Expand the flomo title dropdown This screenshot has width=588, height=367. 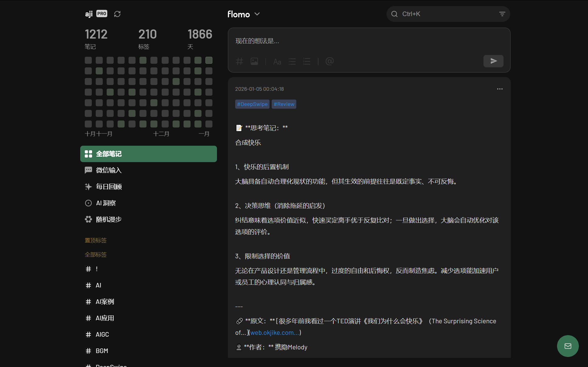257,14
